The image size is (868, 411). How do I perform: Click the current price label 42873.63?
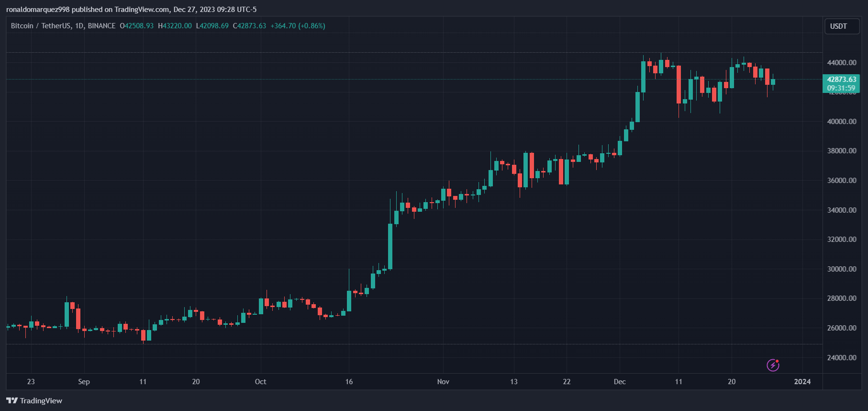tap(842, 80)
